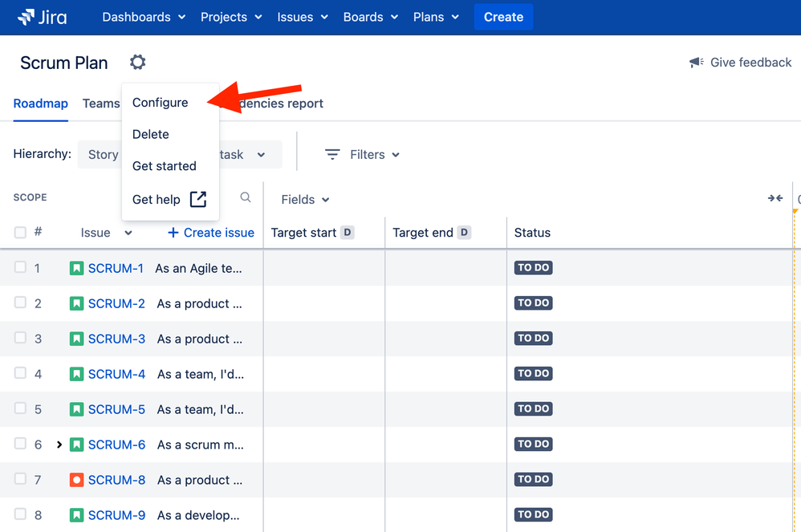Check the box for row 7
The height and width of the screenshot is (532, 801).
click(x=20, y=478)
